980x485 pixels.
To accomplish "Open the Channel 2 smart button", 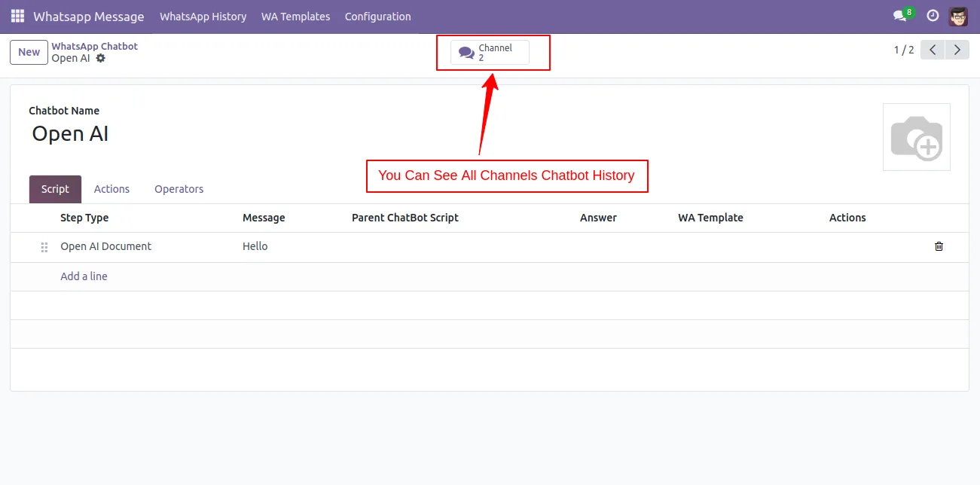I will tap(490, 53).
